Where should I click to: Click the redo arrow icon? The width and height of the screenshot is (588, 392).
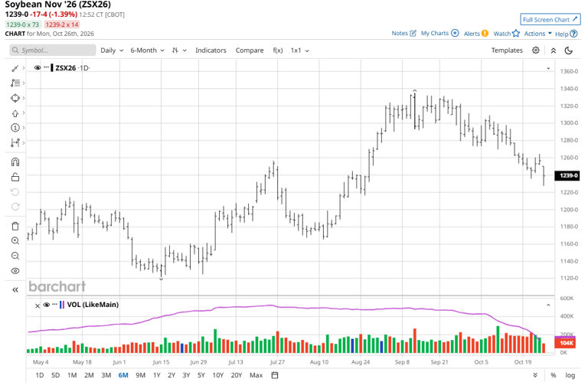tap(15, 207)
